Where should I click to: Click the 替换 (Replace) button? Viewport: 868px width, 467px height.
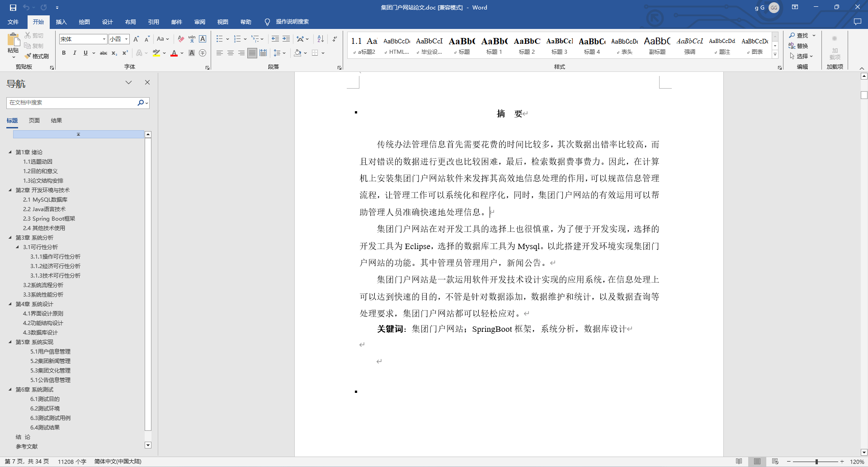(798, 46)
